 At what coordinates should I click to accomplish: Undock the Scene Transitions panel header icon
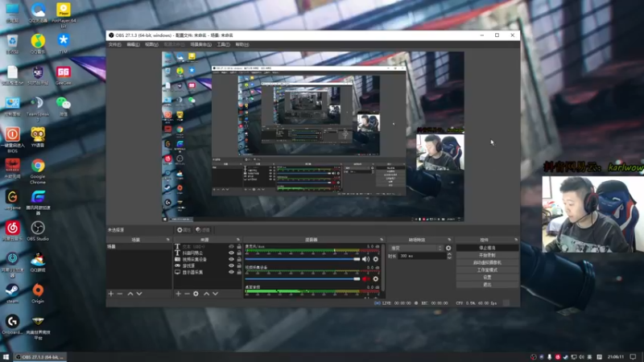(x=449, y=240)
